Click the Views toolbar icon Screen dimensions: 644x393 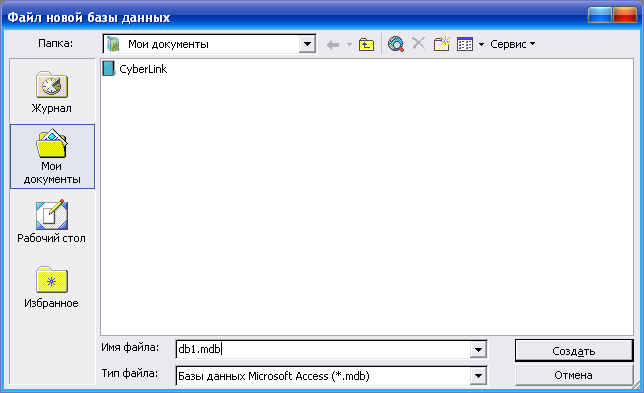point(465,44)
